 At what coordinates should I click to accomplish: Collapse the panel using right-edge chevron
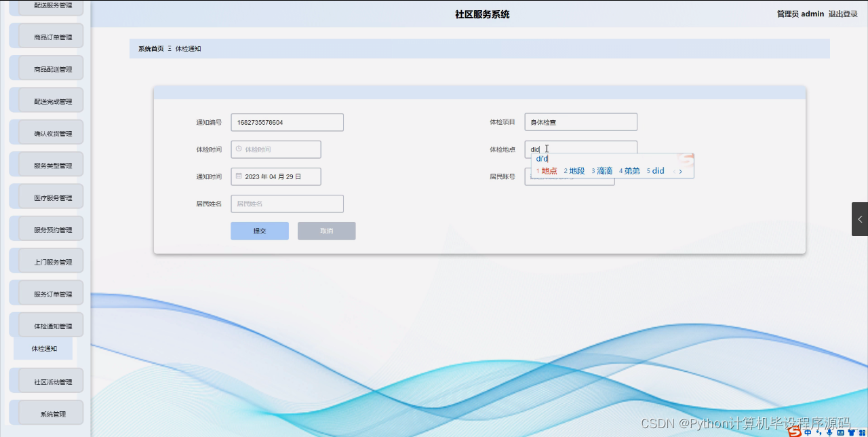[859, 218]
